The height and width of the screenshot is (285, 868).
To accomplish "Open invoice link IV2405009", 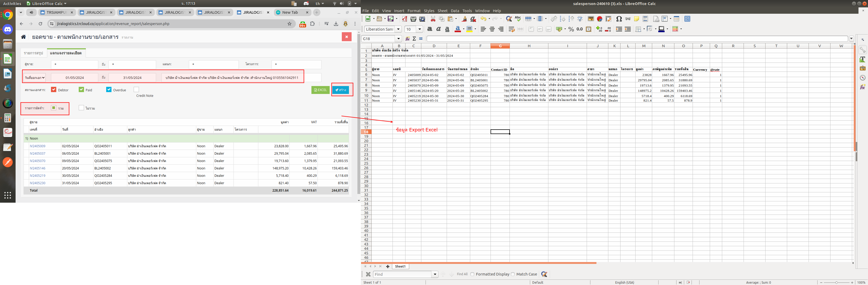I will point(38,146).
